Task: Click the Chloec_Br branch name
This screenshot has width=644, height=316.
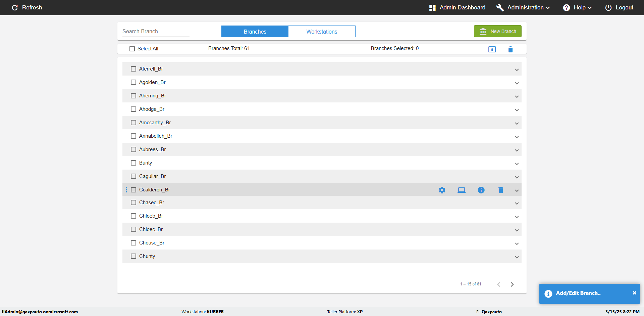Action: [151, 229]
